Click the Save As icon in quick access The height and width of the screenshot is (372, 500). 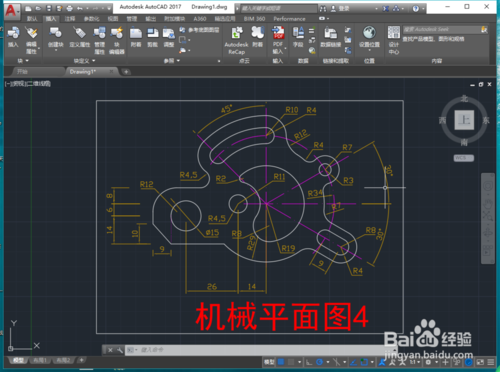coord(59,8)
